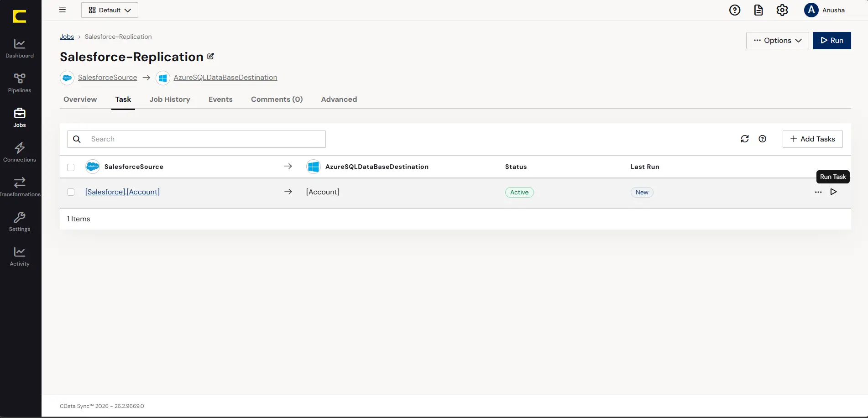This screenshot has width=868, height=418.
Task: Open the [Salesforce].[Account] task link
Action: (122, 192)
